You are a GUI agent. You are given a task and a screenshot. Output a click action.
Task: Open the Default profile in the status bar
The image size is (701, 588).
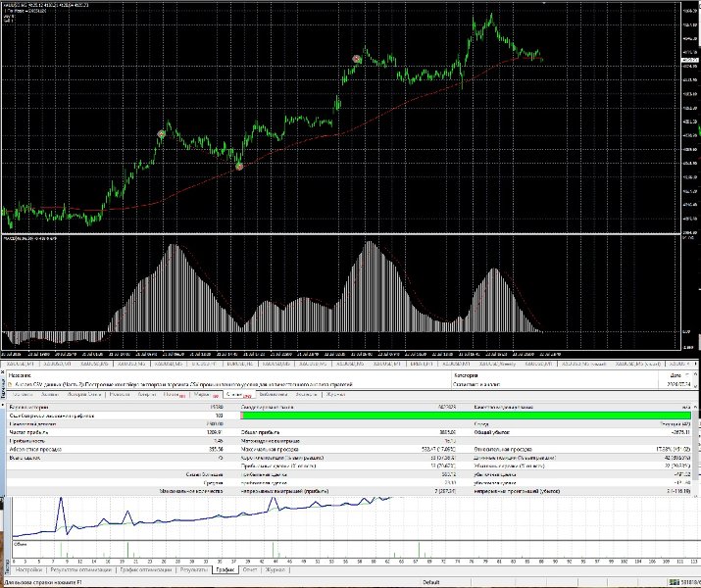click(431, 583)
